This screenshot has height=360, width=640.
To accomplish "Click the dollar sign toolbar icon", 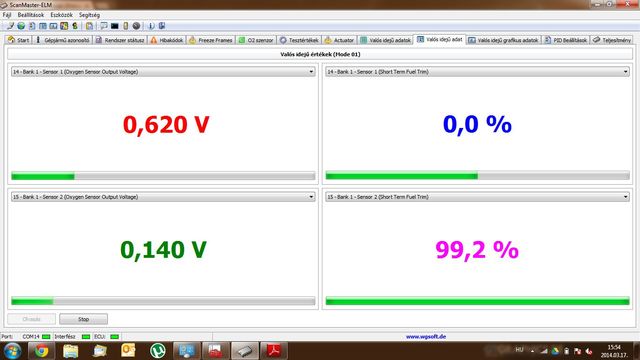I will [75, 26].
